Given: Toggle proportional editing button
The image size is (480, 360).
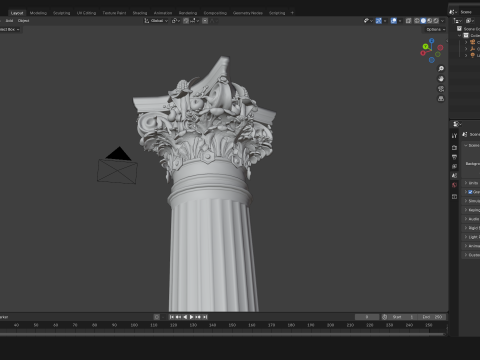Looking at the screenshot, I should point(205,21).
